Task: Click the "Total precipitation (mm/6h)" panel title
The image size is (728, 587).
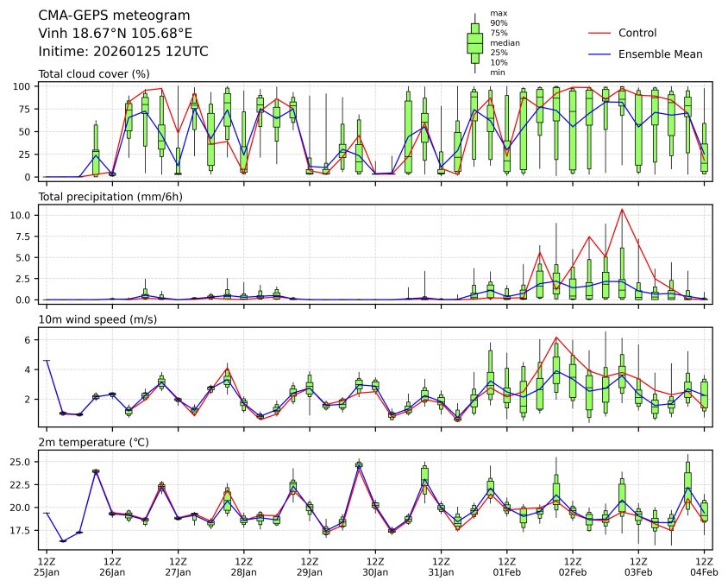Action: tap(110, 197)
